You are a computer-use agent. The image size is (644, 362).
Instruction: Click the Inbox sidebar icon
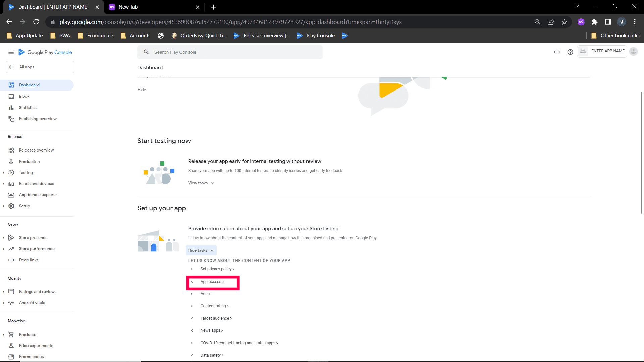pos(11,97)
